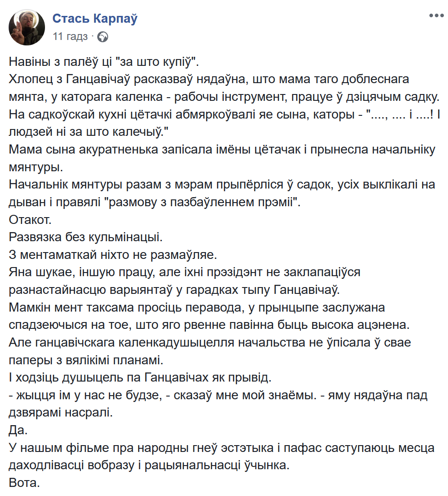Click the line 'Развязка без кульмінацыі.'

(86, 237)
